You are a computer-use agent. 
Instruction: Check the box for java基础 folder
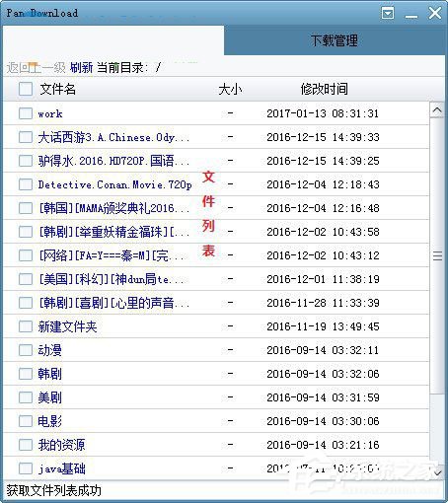(26, 468)
